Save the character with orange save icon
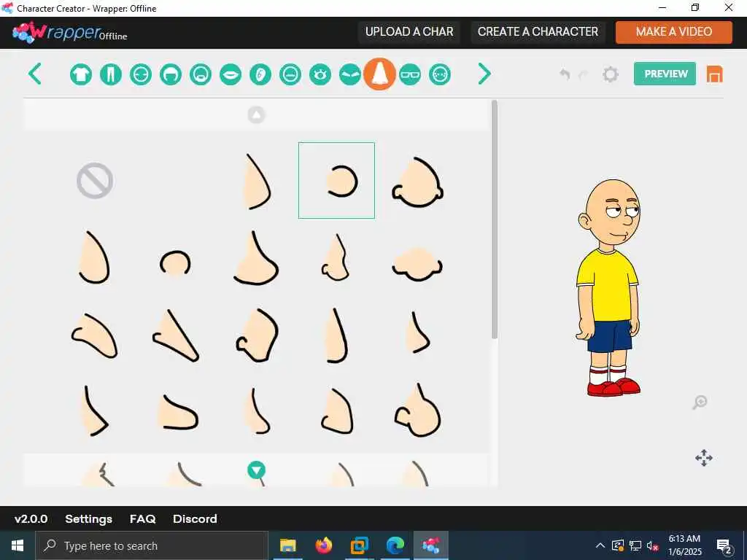Screen dimensions: 747x560 click(x=715, y=74)
